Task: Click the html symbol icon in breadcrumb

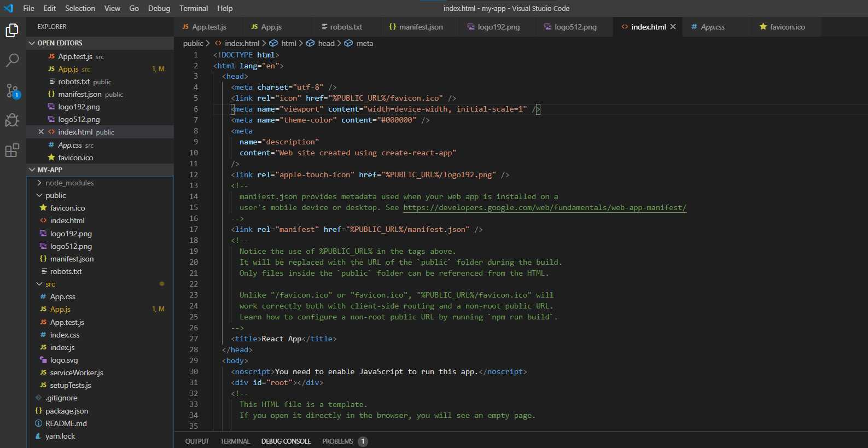Action: tap(273, 43)
